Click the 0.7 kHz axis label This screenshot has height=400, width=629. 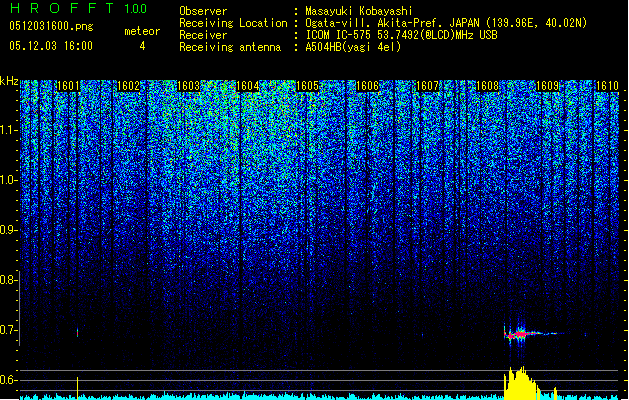(x=8, y=330)
